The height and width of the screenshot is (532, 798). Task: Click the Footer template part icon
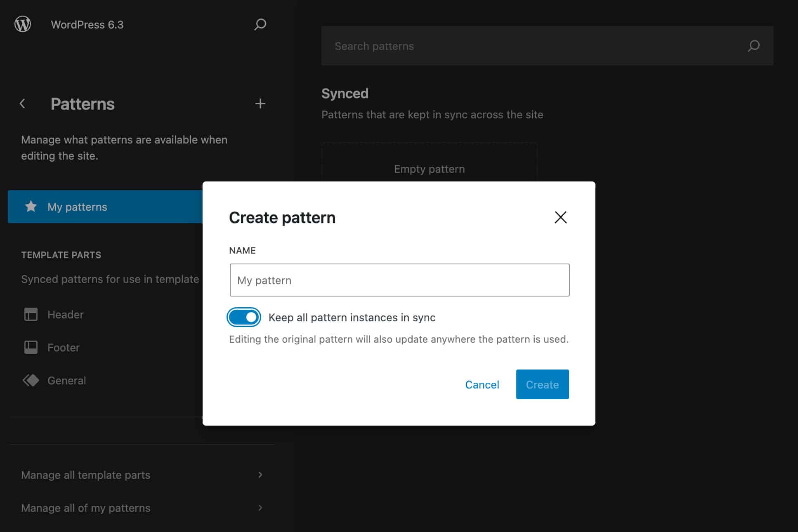tap(31, 347)
